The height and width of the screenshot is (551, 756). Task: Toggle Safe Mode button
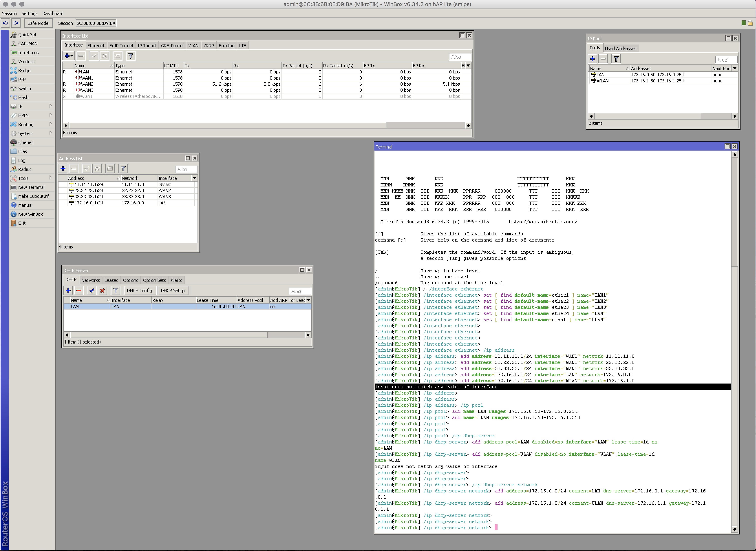(38, 23)
